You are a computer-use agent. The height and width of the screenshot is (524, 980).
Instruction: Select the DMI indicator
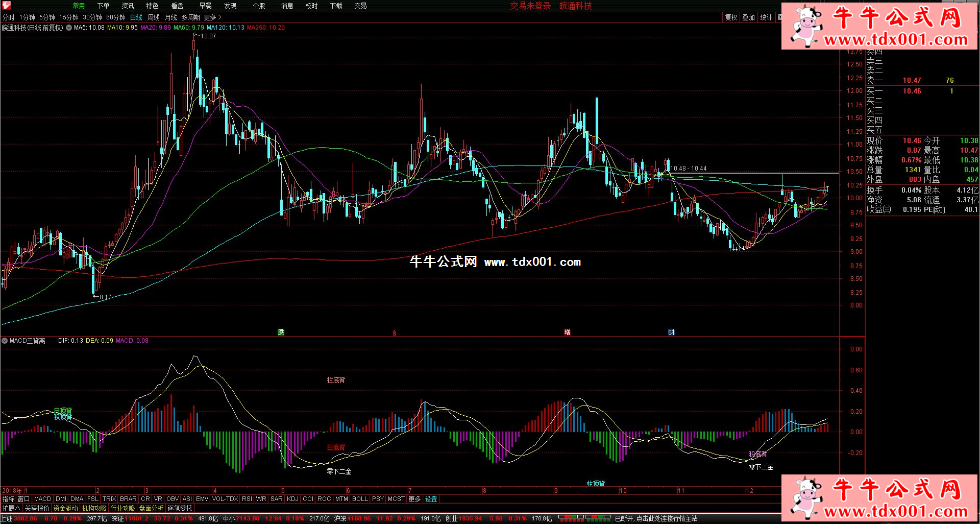(x=61, y=499)
